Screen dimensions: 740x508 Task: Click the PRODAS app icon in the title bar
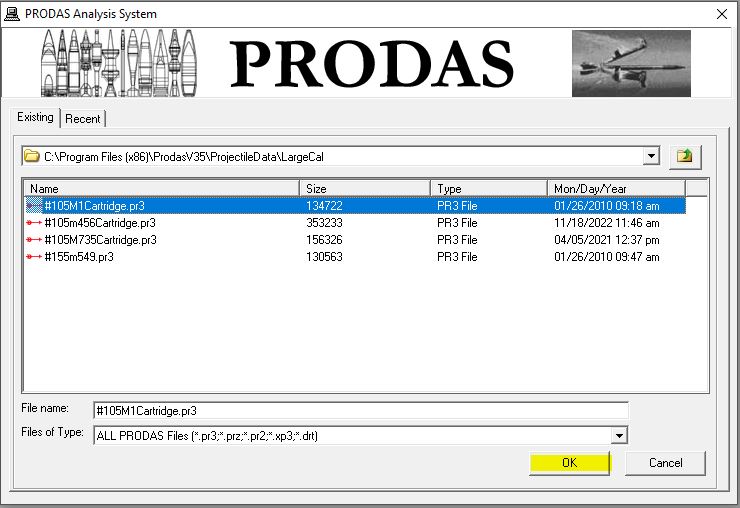(12, 14)
